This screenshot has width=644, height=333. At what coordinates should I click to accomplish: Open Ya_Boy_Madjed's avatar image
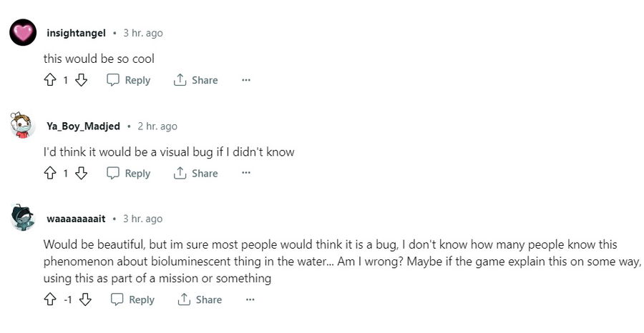click(x=24, y=126)
